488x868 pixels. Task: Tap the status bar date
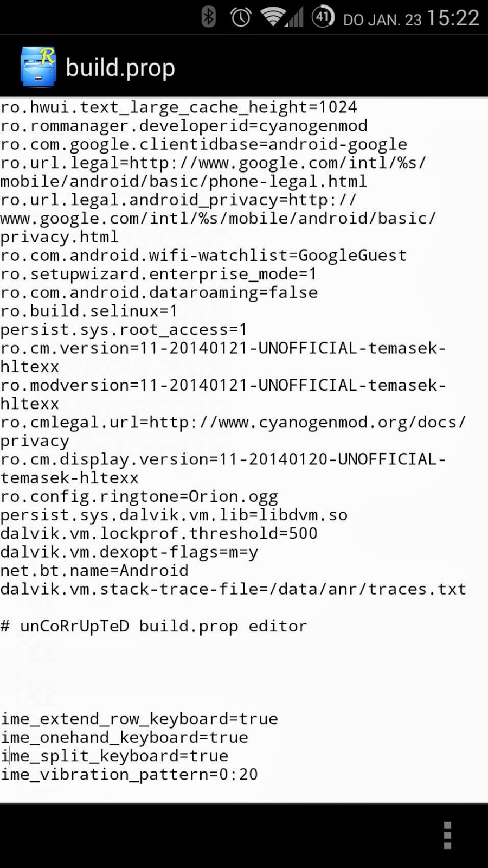tap(382, 20)
